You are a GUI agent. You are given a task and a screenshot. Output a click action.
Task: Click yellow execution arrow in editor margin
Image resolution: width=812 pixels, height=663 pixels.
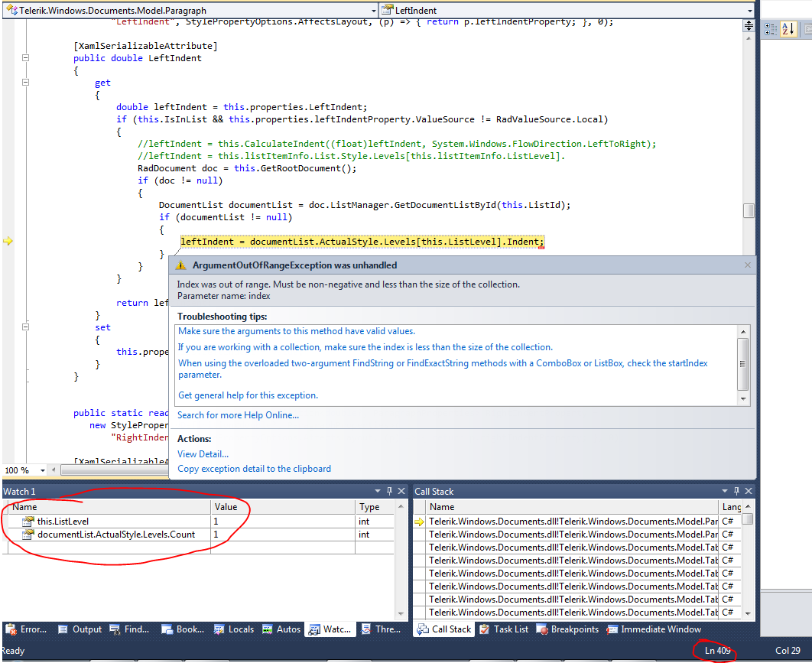click(x=8, y=242)
